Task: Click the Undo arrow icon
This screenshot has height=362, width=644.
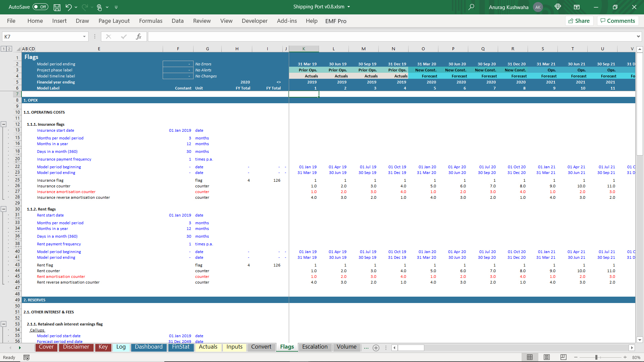Action: (68, 7)
